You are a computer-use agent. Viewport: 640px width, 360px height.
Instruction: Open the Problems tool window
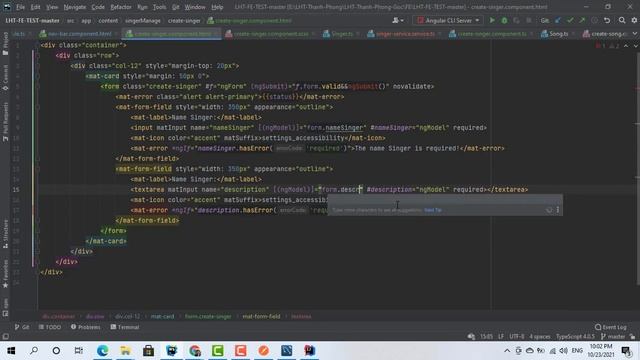click(x=86, y=327)
